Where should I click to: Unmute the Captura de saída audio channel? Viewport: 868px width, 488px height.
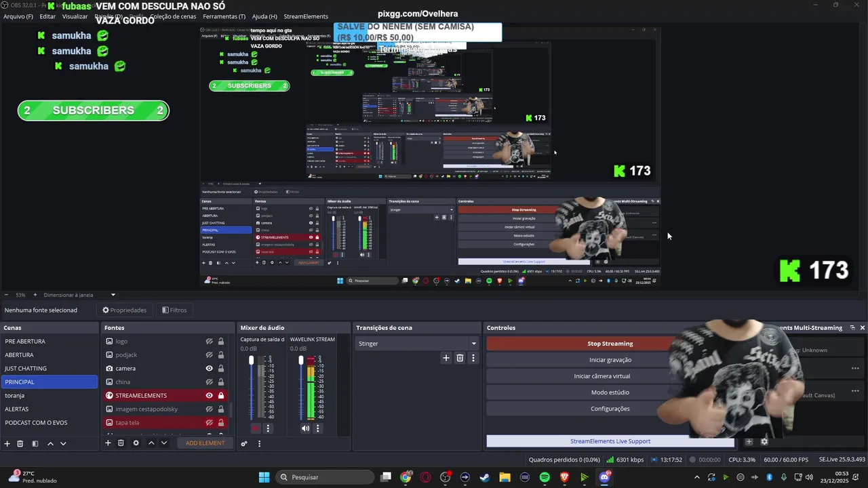[x=256, y=428]
